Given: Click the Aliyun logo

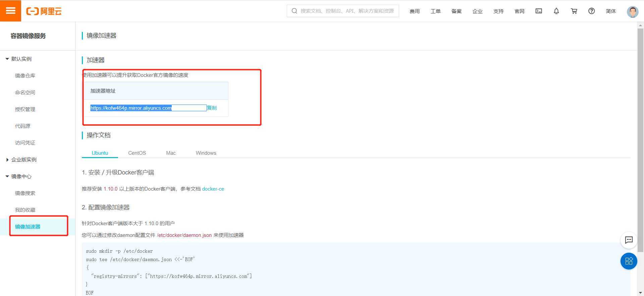Looking at the screenshot, I should click(x=44, y=11).
